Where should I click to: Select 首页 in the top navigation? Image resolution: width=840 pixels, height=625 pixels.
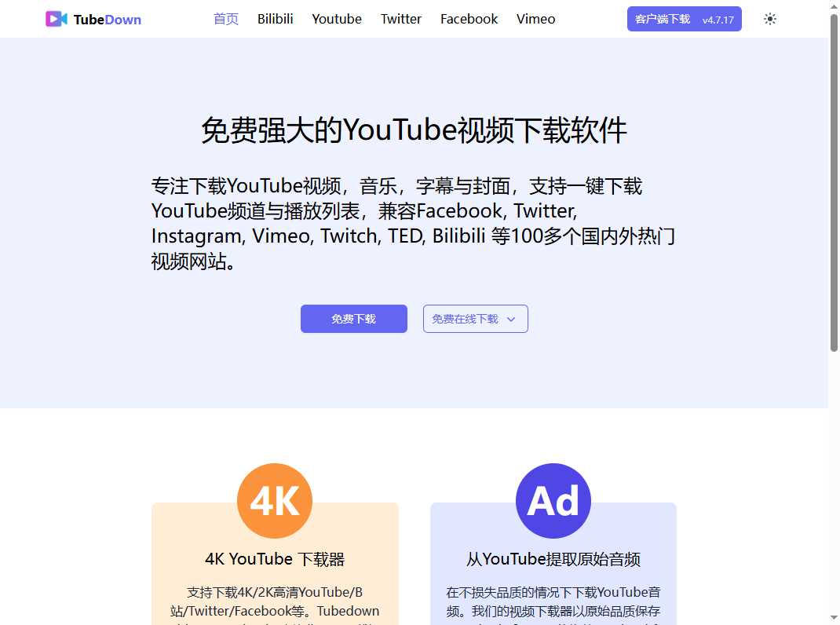[x=225, y=19]
